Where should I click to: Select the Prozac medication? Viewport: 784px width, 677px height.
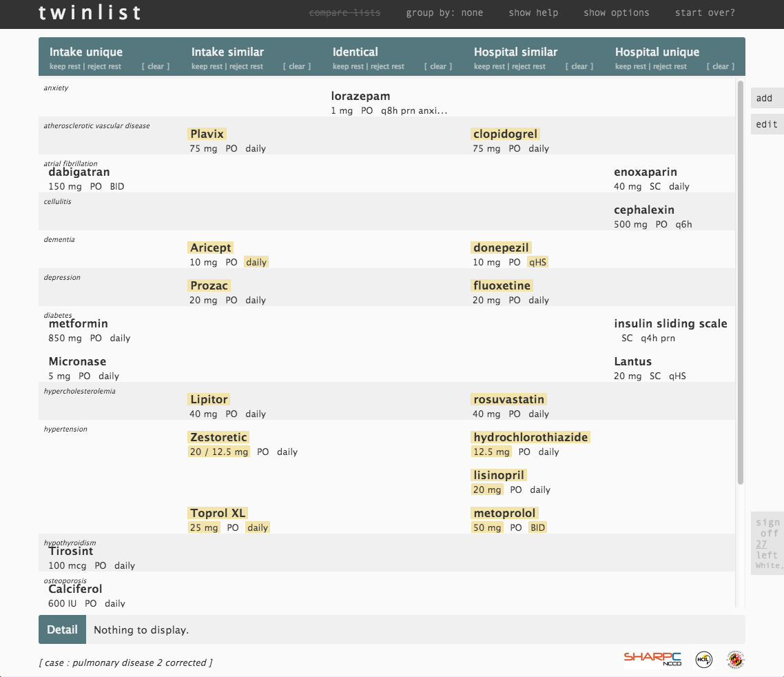[209, 285]
